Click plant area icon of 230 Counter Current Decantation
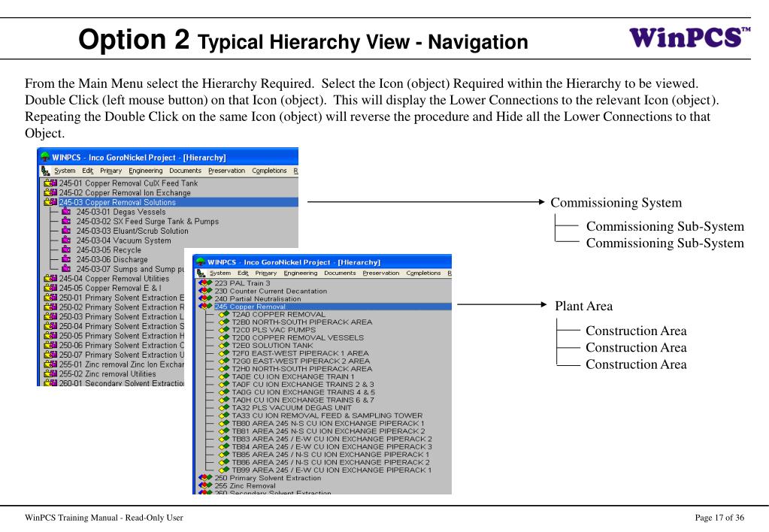The image size is (769, 532). [x=205, y=291]
